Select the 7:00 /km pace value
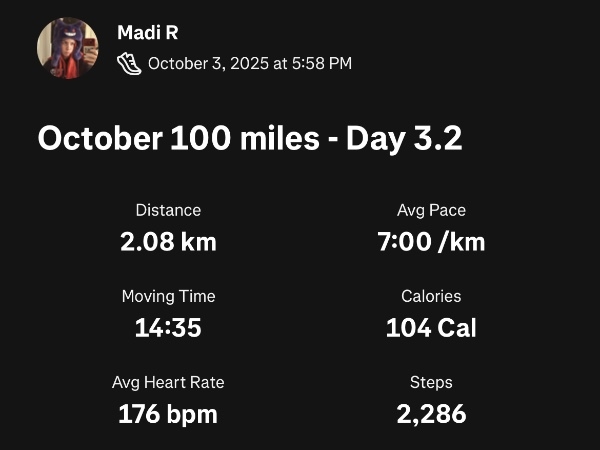Image resolution: width=600 pixels, height=450 pixels. [431, 241]
